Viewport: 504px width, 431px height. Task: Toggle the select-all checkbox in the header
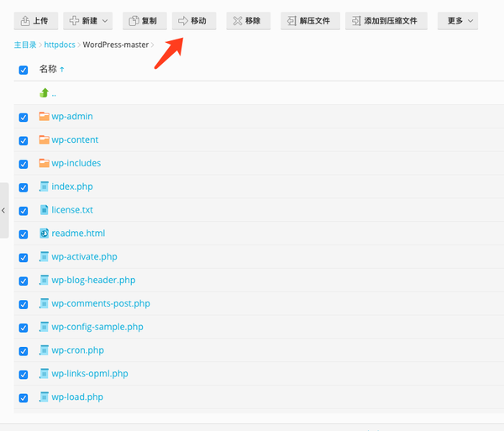24,70
